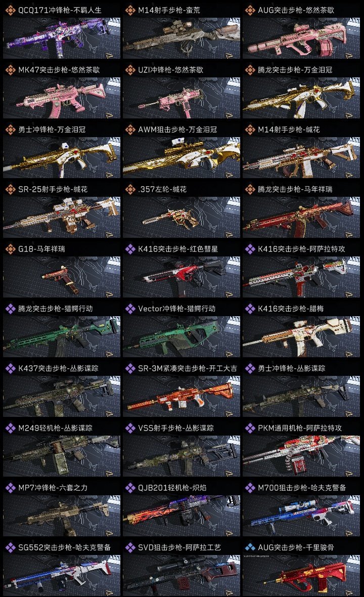Select the orange SR-3M紧凑突击步枪-开工大吉 skin
The image size is (364, 597).
[181, 396]
